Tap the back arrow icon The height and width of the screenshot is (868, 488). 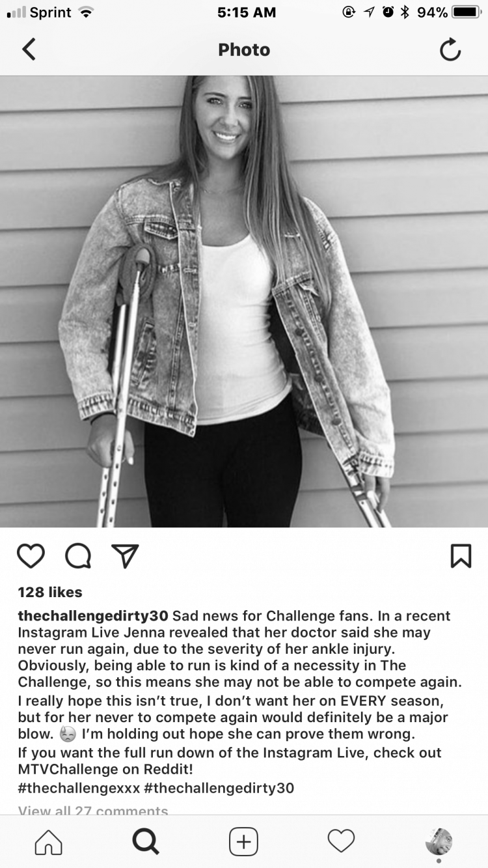pyautogui.click(x=29, y=49)
